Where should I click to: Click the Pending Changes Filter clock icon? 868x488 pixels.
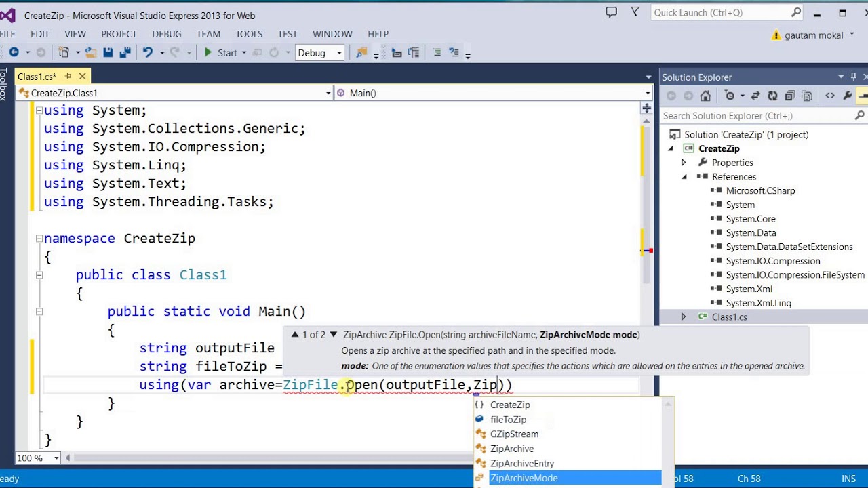point(730,96)
